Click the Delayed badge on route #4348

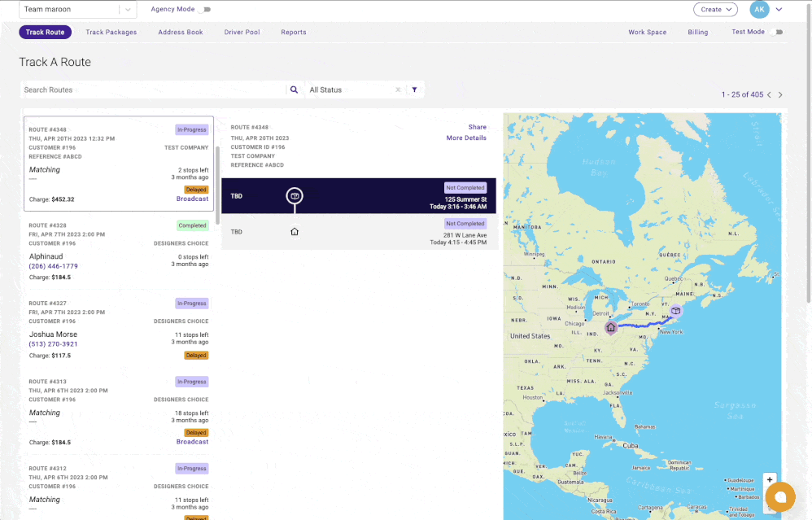pos(196,190)
